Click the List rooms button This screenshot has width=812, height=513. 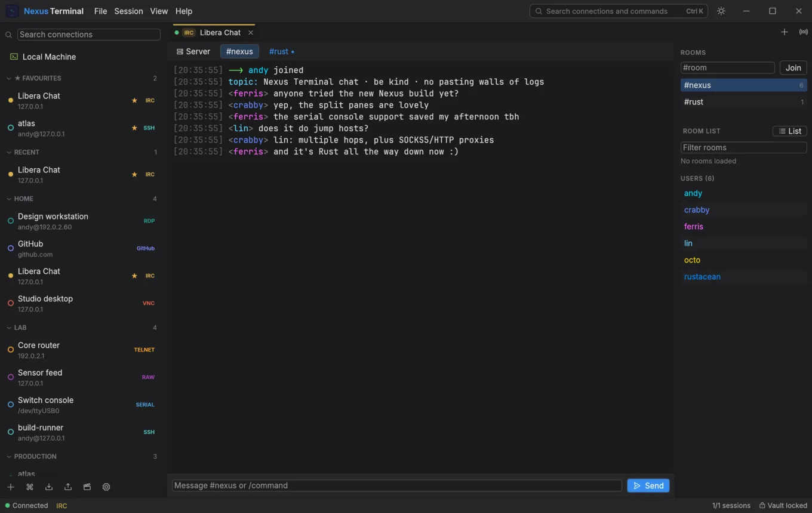click(x=790, y=131)
